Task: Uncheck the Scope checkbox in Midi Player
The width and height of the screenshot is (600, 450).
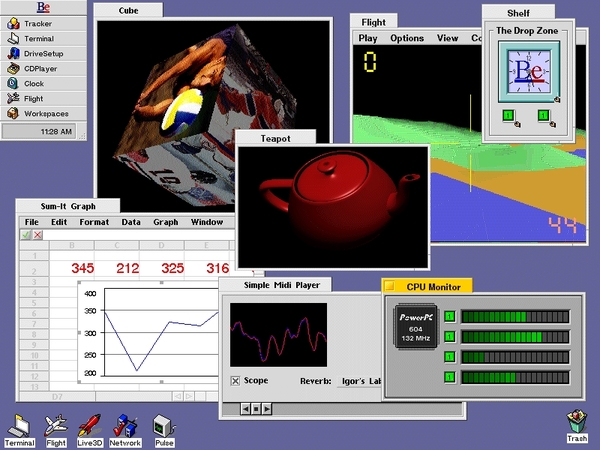Action: click(236, 381)
